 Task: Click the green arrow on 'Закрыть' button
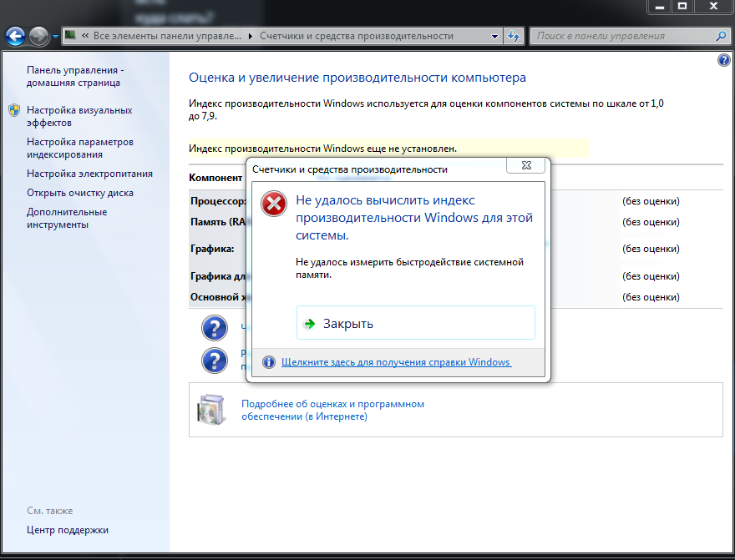click(309, 324)
